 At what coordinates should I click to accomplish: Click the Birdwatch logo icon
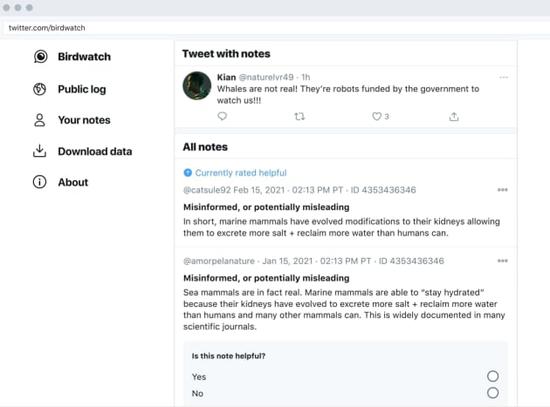(40, 56)
